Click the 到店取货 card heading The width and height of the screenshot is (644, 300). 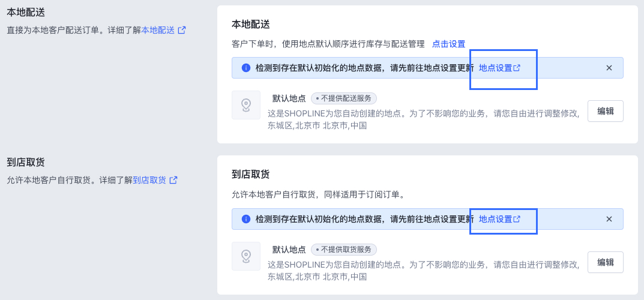click(x=250, y=175)
